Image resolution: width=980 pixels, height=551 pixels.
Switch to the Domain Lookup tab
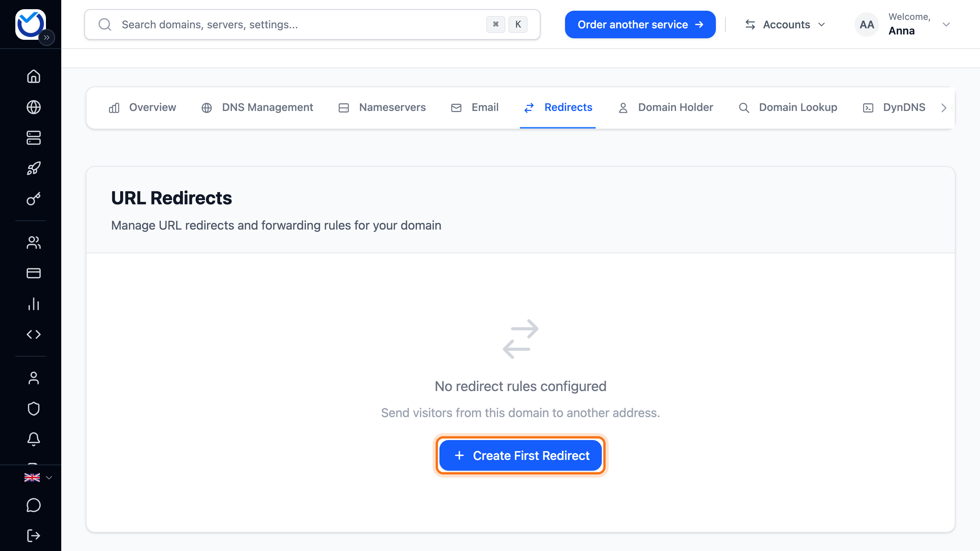point(787,108)
